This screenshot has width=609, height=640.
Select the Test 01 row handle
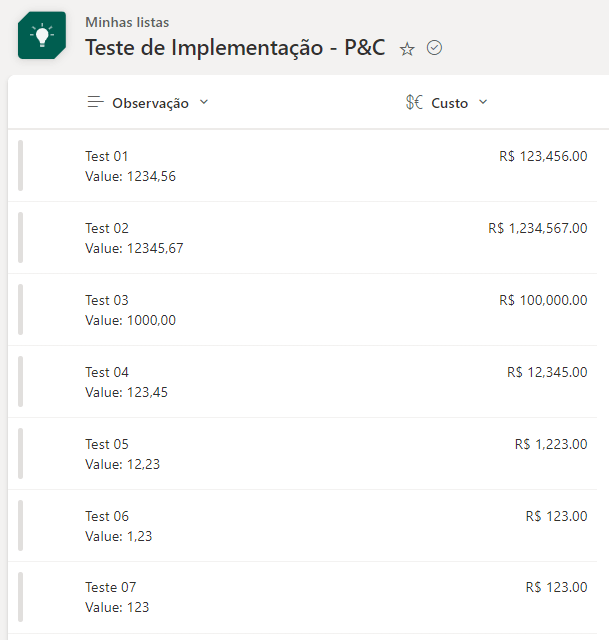pyautogui.click(x=20, y=165)
